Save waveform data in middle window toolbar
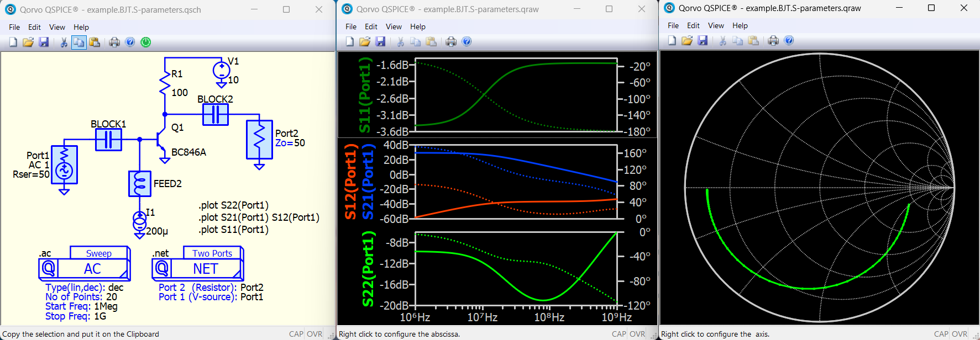Image resolution: width=980 pixels, height=340 pixels. (x=380, y=41)
